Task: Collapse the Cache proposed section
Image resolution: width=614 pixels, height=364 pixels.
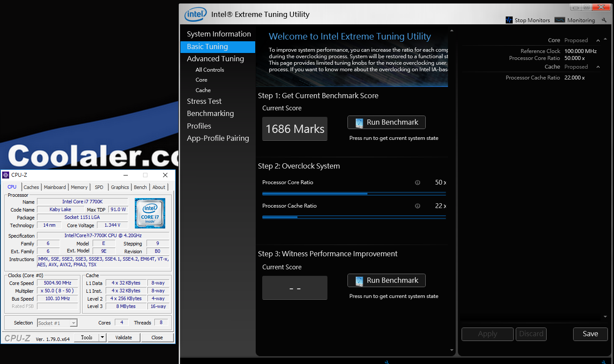Action: pos(598,67)
